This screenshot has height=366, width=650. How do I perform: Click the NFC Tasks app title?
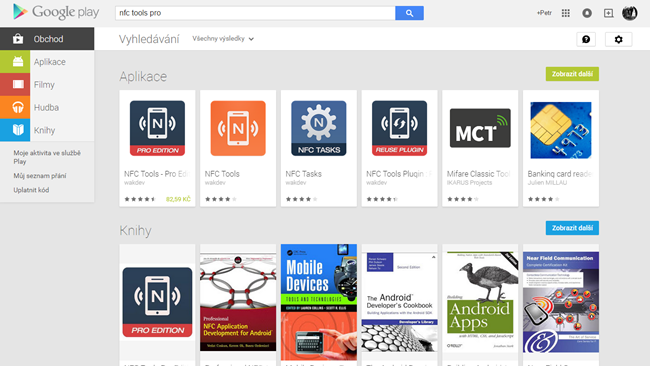303,174
